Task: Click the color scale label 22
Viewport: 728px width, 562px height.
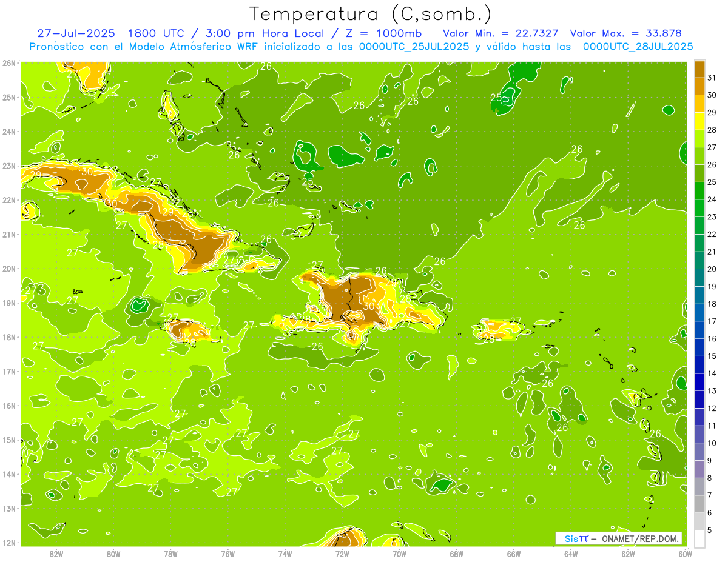Action: pyautogui.click(x=712, y=234)
